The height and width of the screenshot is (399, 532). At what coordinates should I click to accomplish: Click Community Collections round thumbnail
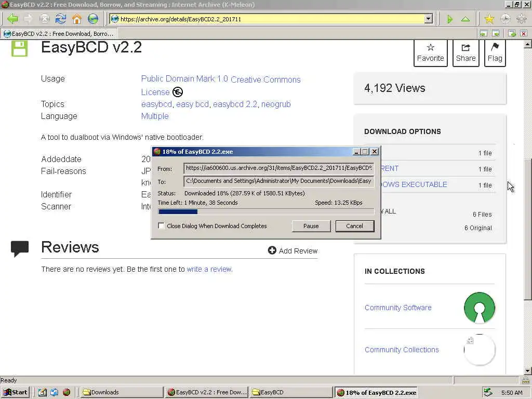pos(480,350)
